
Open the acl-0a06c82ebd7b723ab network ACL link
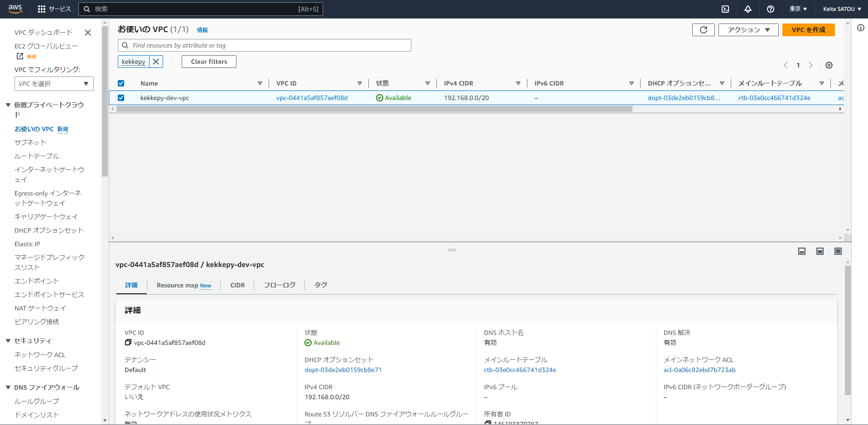tap(699, 370)
